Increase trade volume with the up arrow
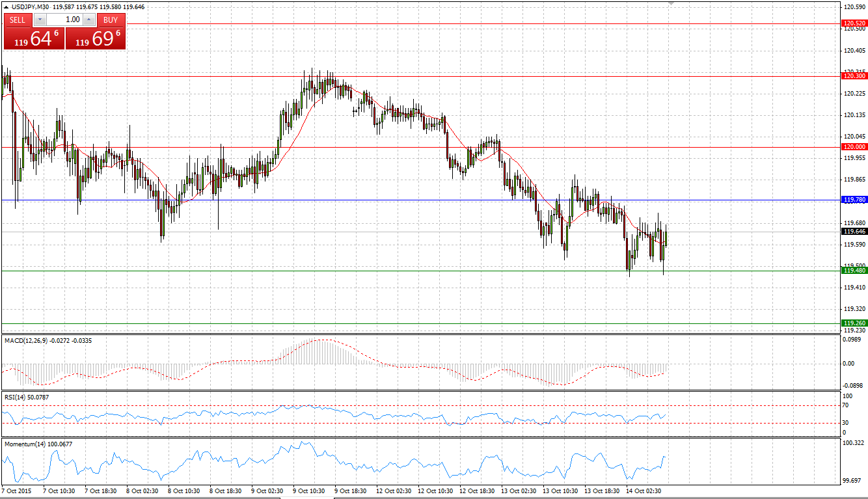Screen dimensions: 868x499 click(88, 20)
